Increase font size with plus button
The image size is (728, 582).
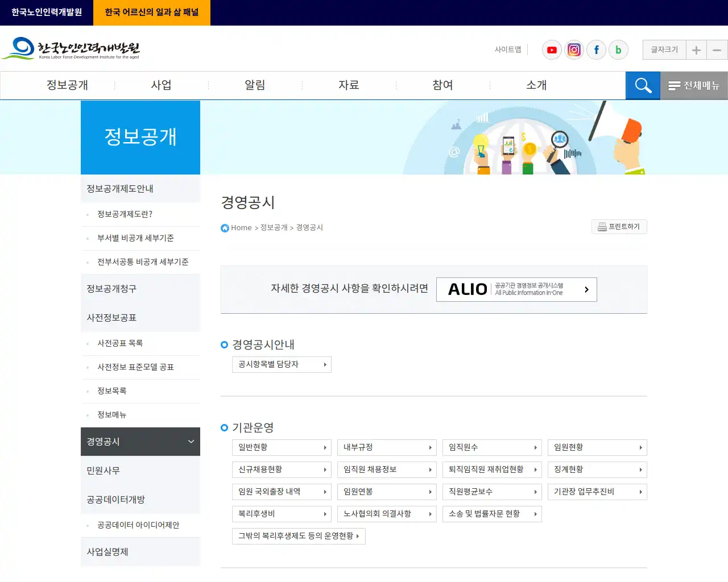pyautogui.click(x=696, y=50)
